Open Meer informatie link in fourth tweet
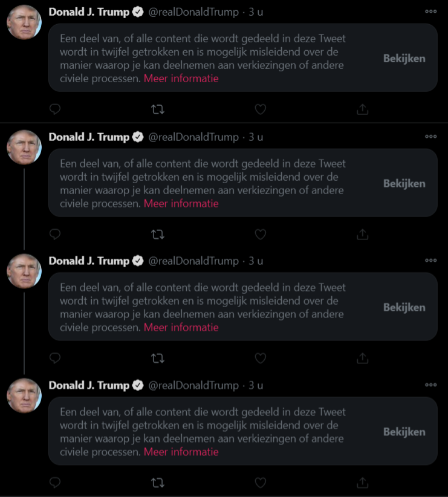 [x=181, y=452]
